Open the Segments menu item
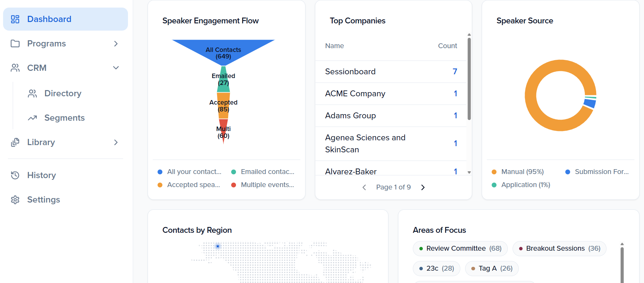 64,118
